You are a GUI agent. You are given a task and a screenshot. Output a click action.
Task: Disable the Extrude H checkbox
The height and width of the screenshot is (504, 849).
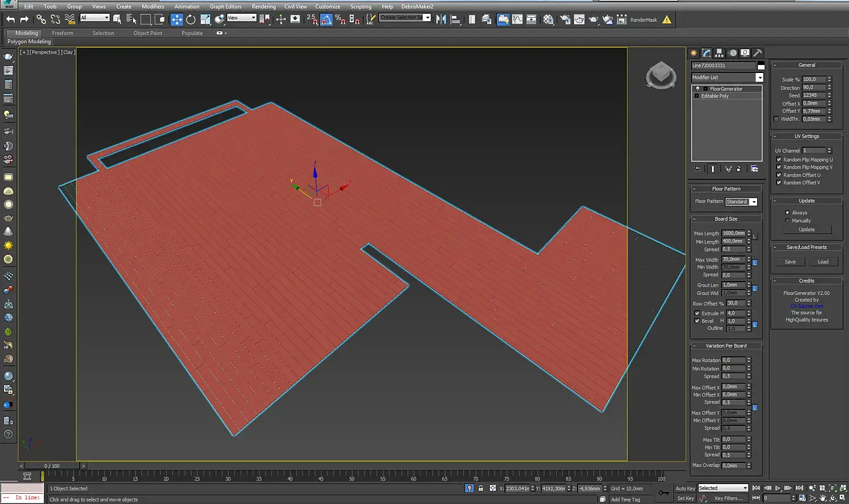point(697,313)
